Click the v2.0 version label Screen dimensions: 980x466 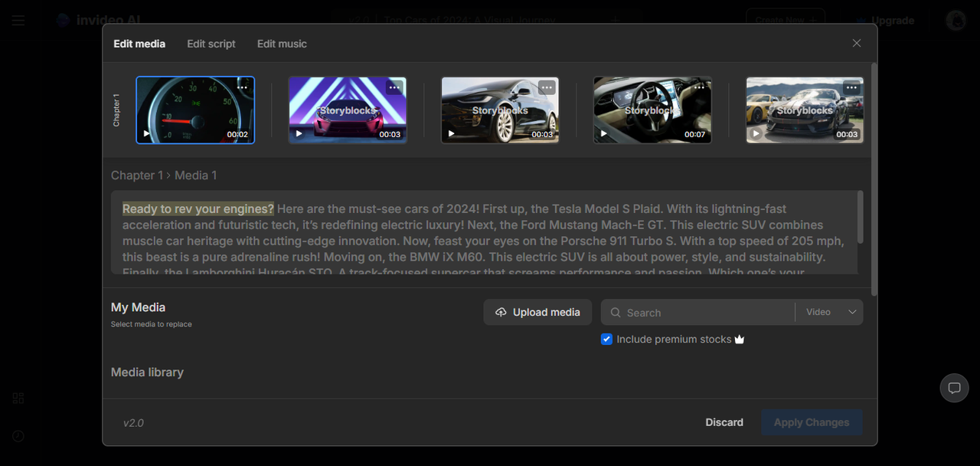pyautogui.click(x=133, y=423)
